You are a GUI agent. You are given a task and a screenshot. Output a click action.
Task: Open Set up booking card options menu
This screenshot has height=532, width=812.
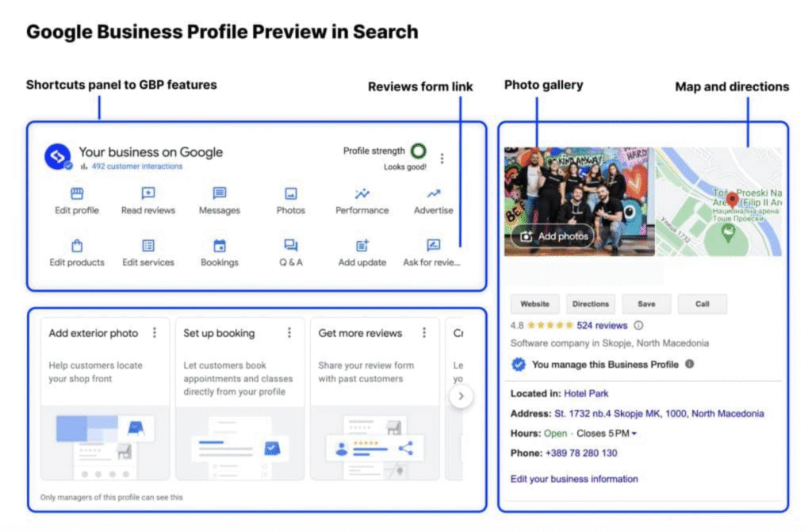pos(289,332)
